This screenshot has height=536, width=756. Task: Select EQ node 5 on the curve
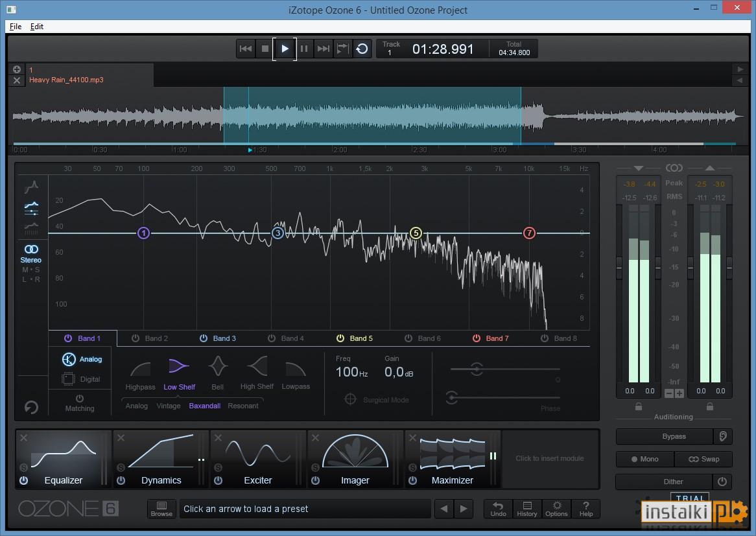click(416, 233)
